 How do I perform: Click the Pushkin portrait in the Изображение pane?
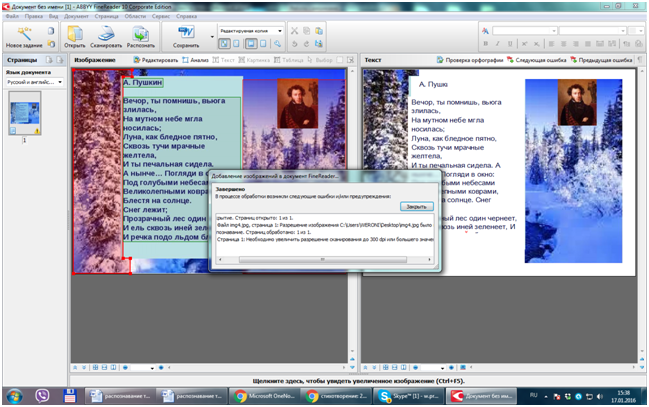298,104
